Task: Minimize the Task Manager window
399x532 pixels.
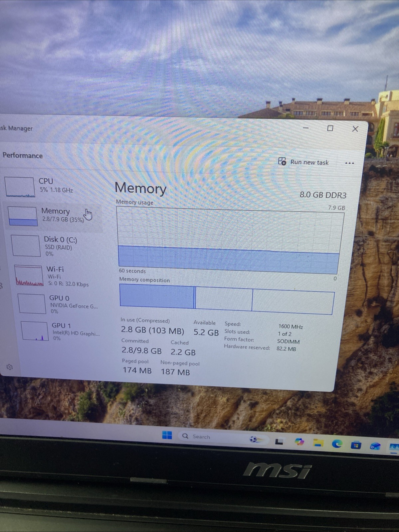Action: pos(306,128)
